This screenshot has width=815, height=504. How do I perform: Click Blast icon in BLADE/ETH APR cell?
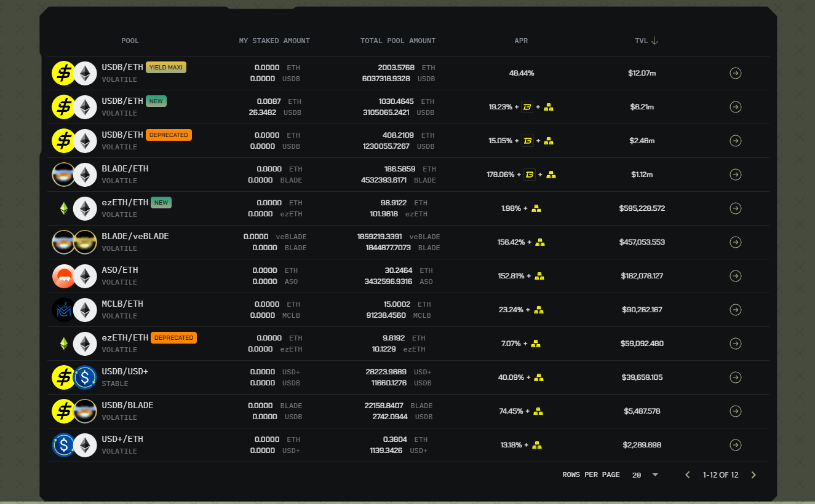click(x=530, y=175)
